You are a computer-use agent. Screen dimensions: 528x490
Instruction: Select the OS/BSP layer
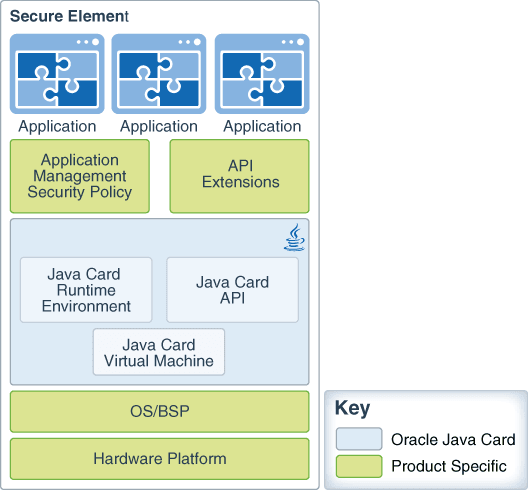(x=160, y=412)
